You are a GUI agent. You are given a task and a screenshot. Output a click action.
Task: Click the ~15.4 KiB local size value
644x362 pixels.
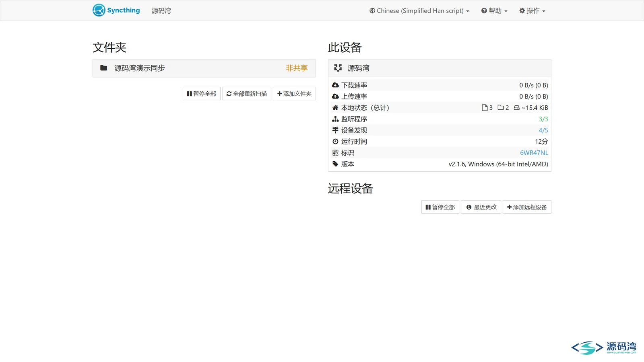(535, 108)
